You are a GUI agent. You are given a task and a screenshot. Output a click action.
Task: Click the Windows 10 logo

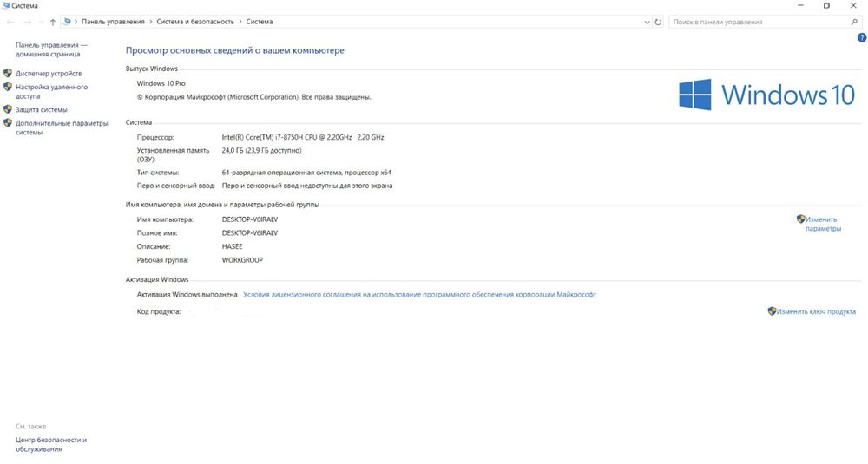[767, 95]
